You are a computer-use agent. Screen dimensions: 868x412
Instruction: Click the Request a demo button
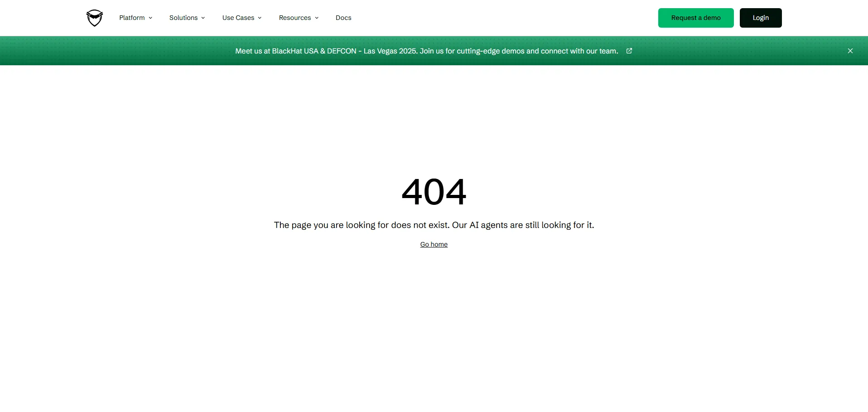pyautogui.click(x=695, y=18)
